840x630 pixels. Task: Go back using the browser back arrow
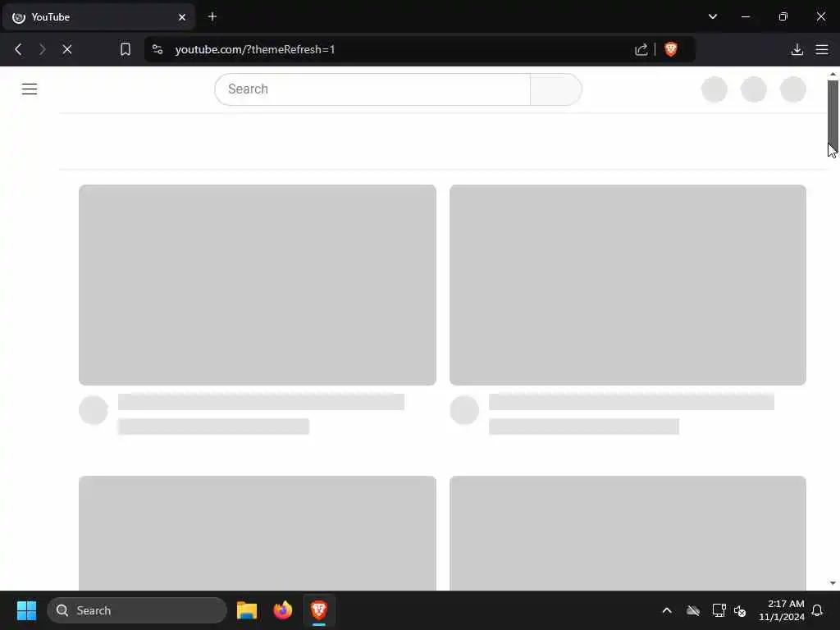pyautogui.click(x=18, y=49)
